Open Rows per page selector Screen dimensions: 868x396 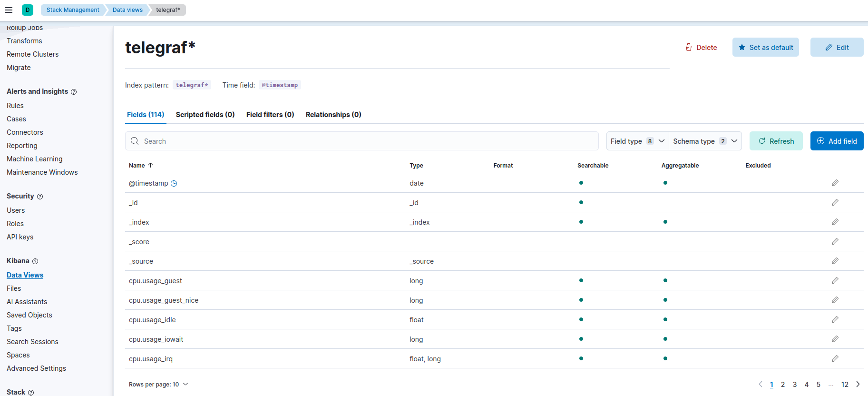158,384
